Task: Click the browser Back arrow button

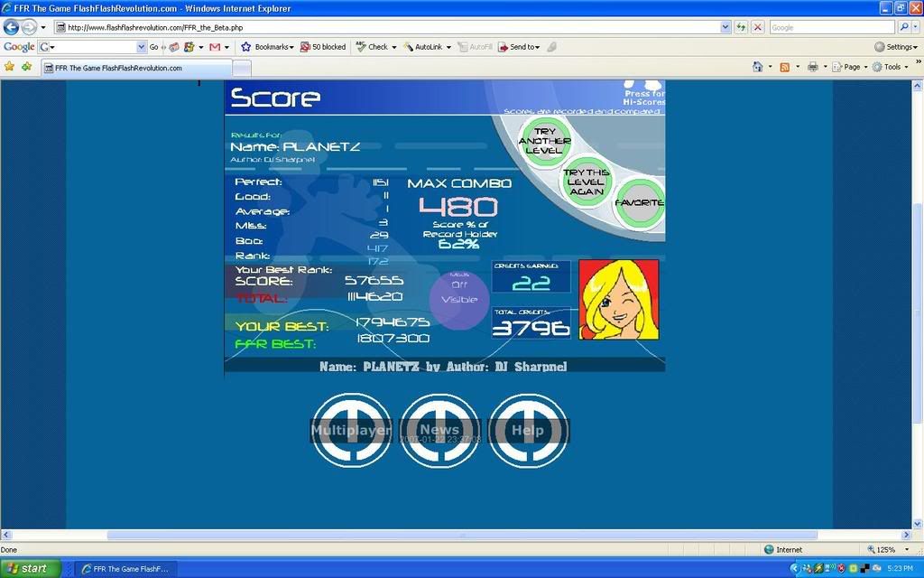Action: [x=12, y=27]
